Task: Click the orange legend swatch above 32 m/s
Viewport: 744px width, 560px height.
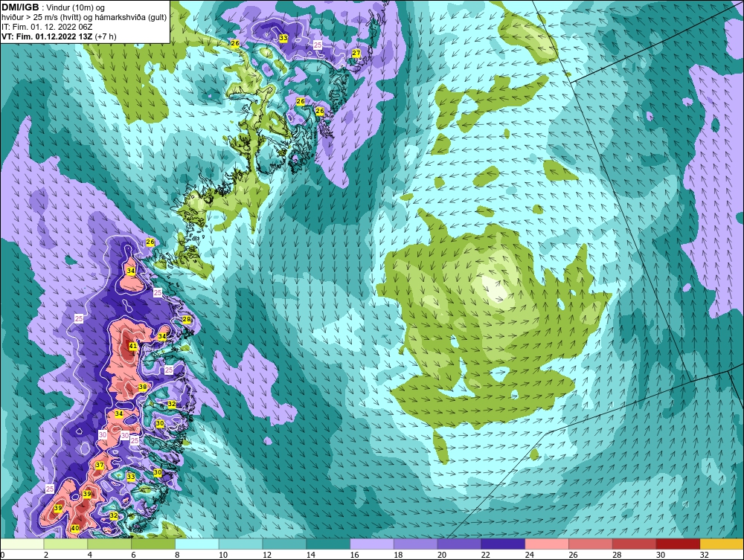Action: coord(722,544)
